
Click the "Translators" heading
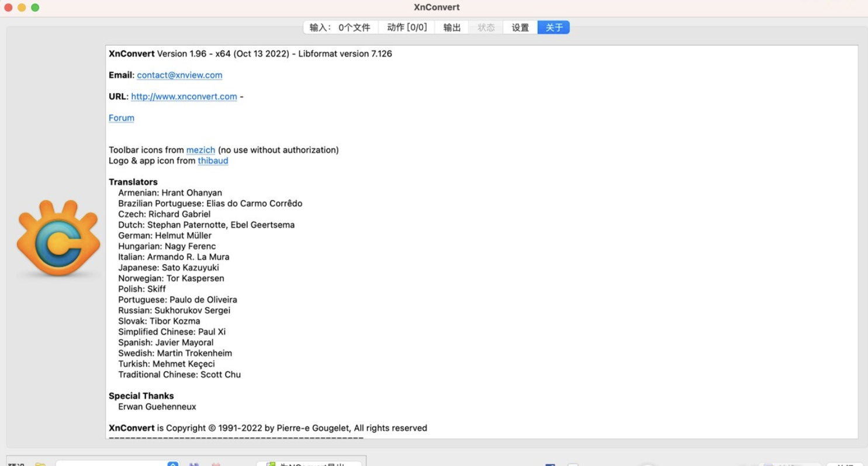133,182
